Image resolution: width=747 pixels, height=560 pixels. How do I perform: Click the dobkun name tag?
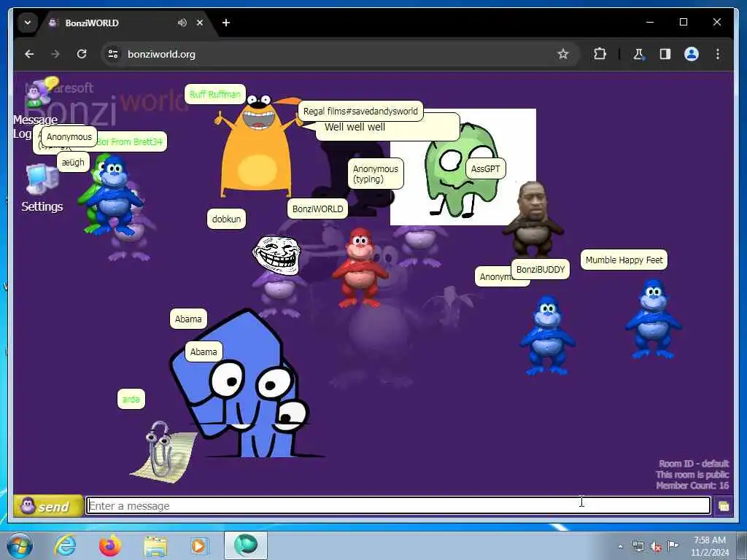[x=226, y=219]
